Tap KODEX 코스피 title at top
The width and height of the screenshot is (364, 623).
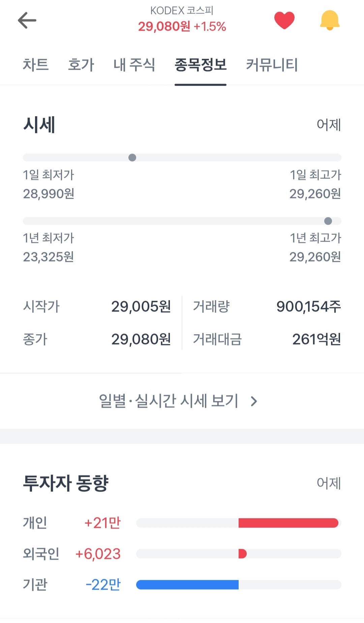coord(182,11)
